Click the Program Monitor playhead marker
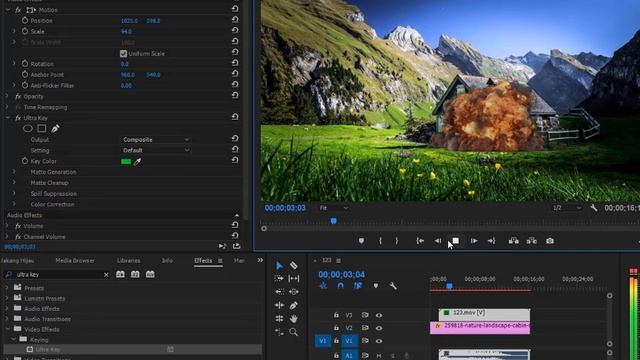The width and height of the screenshot is (640, 360). [333, 221]
